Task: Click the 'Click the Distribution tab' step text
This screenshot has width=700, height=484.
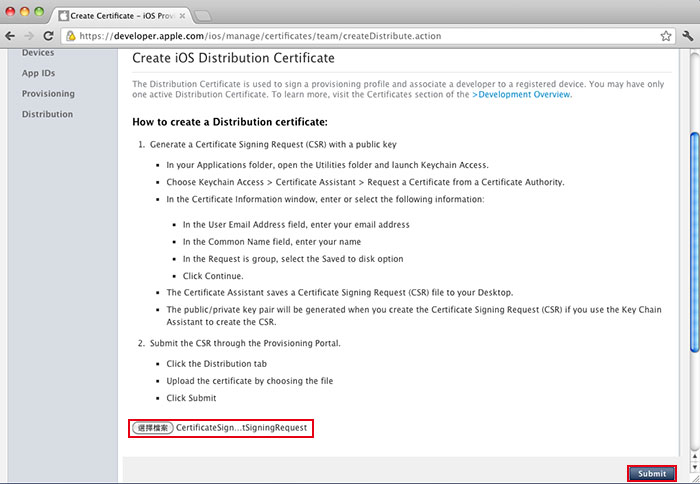Action: click(x=217, y=364)
